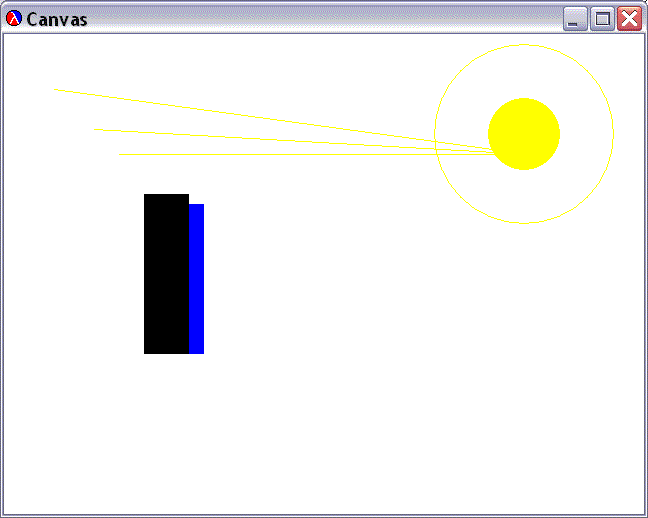The image size is (648, 518).
Task: Click the bottom-right corner of the blue rectangle
Action: (203, 352)
